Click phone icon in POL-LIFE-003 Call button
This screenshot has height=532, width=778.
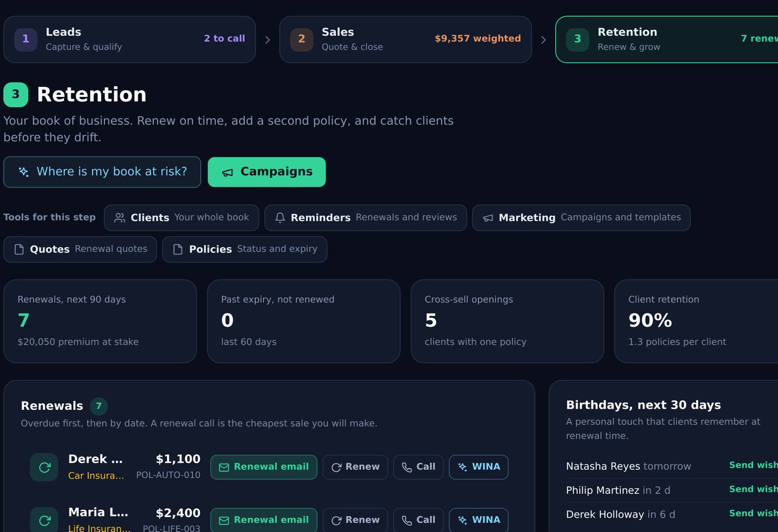tap(407, 521)
